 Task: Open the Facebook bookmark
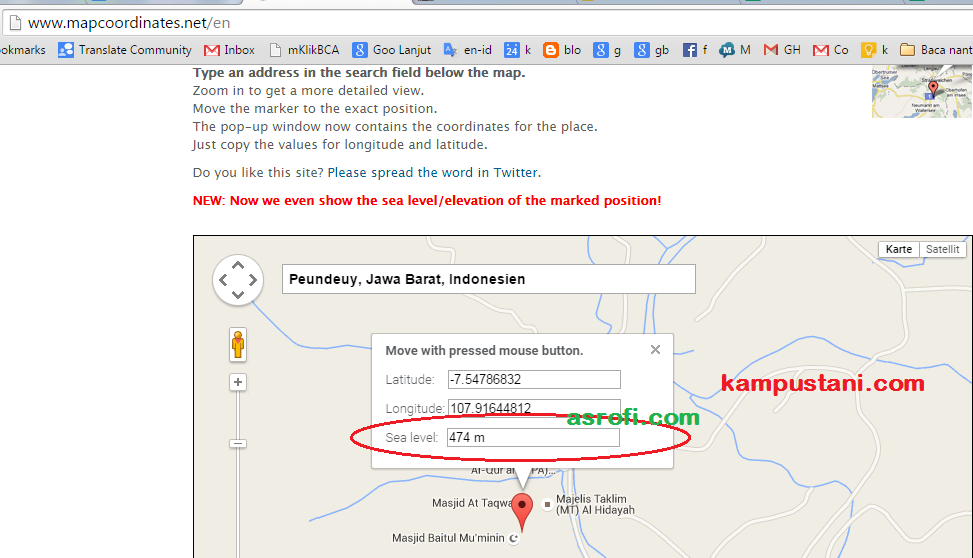pyautogui.click(x=695, y=50)
